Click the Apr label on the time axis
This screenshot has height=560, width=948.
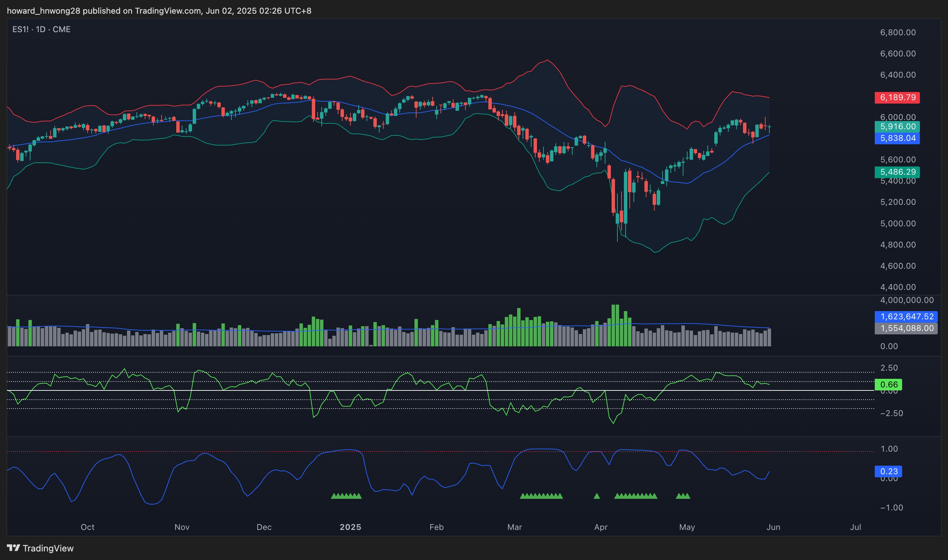coord(601,527)
